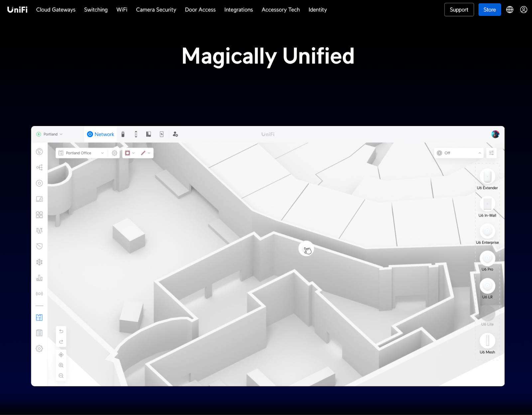This screenshot has width=532, height=415.
Task: Open the Cloud Gateways menu
Action: tap(56, 10)
